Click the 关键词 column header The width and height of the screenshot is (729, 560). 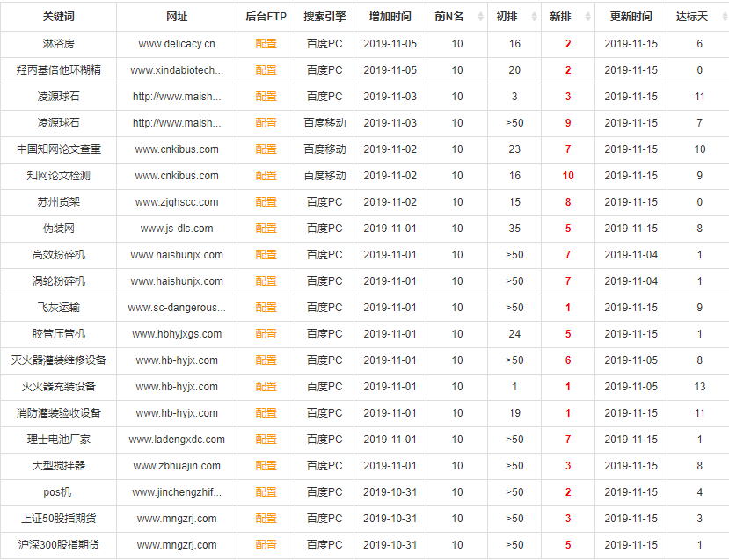(x=59, y=17)
